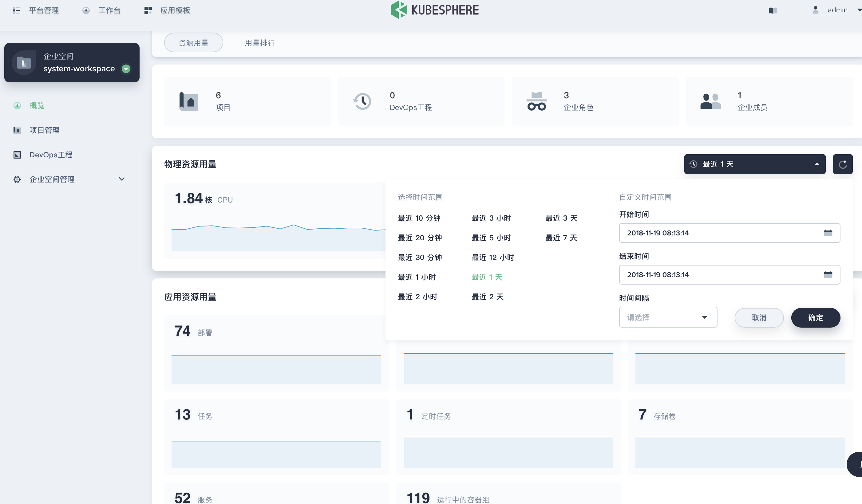Click the 项目 card icon

(189, 101)
